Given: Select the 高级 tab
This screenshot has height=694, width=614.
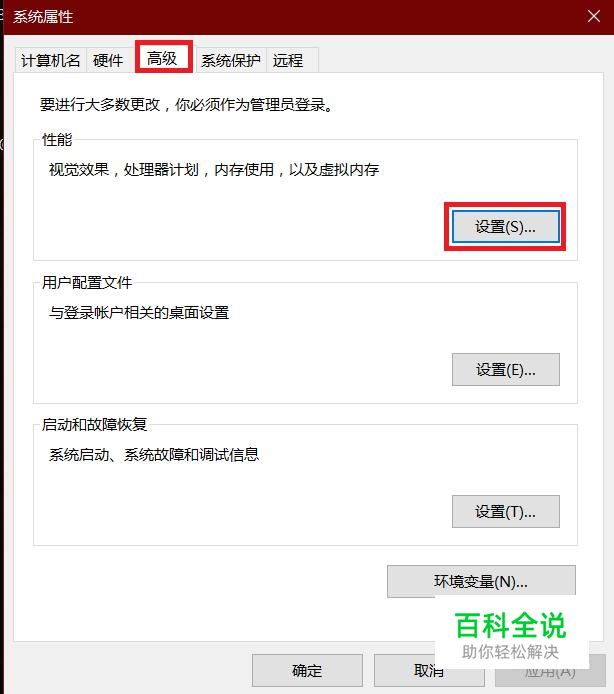Looking at the screenshot, I should pos(162,58).
